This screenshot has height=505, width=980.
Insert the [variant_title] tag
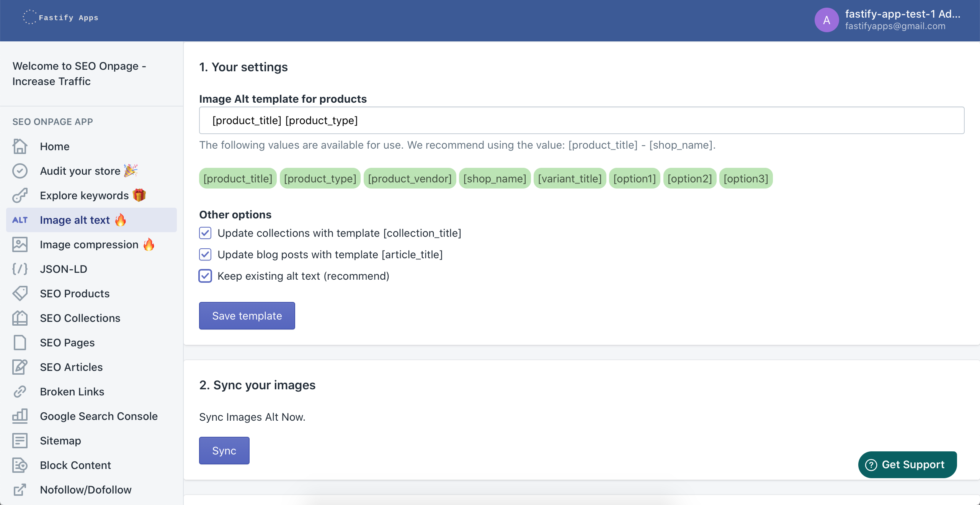(x=570, y=178)
